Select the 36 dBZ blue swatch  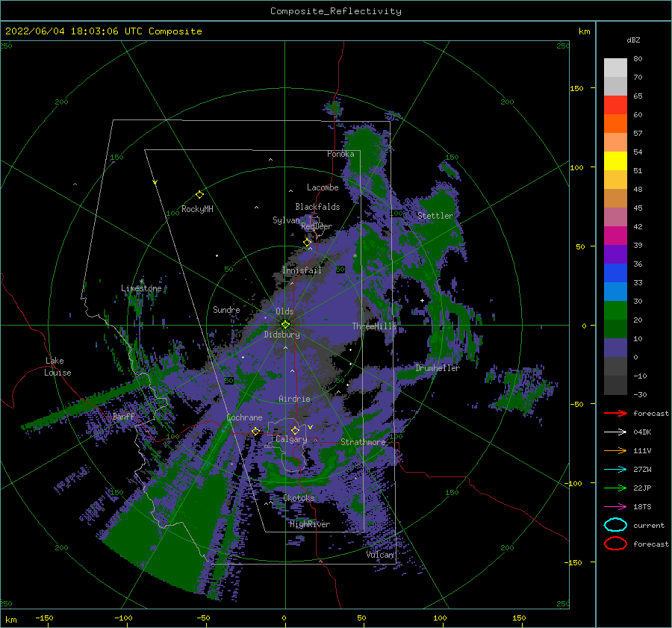pyautogui.click(x=615, y=273)
